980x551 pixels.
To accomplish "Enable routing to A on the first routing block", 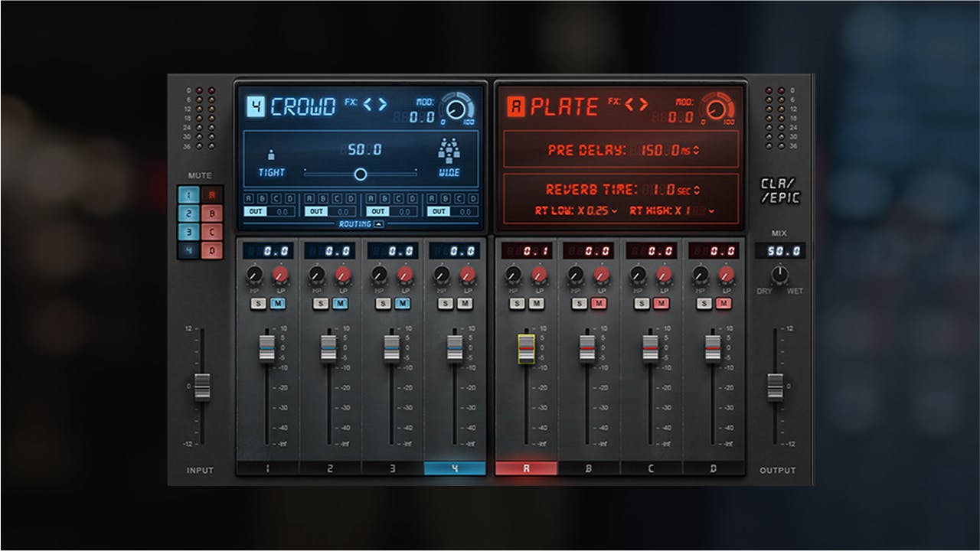I will coord(248,198).
